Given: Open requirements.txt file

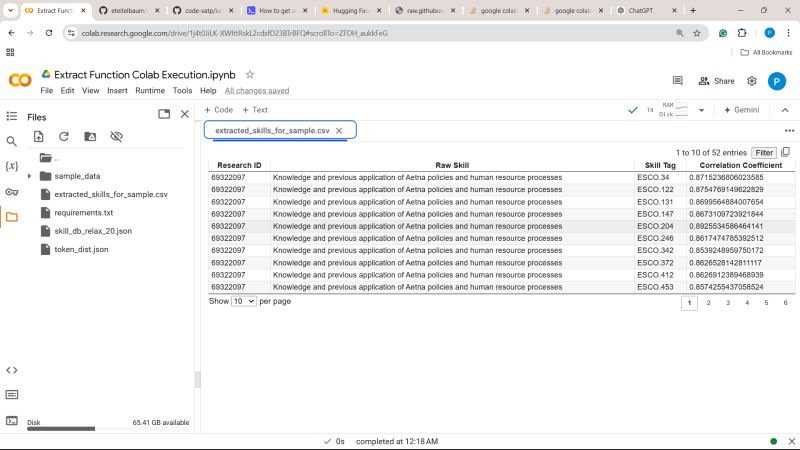Looking at the screenshot, I should (84, 213).
